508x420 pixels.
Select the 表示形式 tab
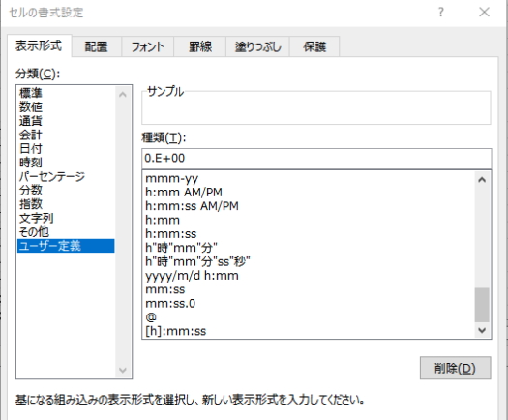click(x=39, y=45)
